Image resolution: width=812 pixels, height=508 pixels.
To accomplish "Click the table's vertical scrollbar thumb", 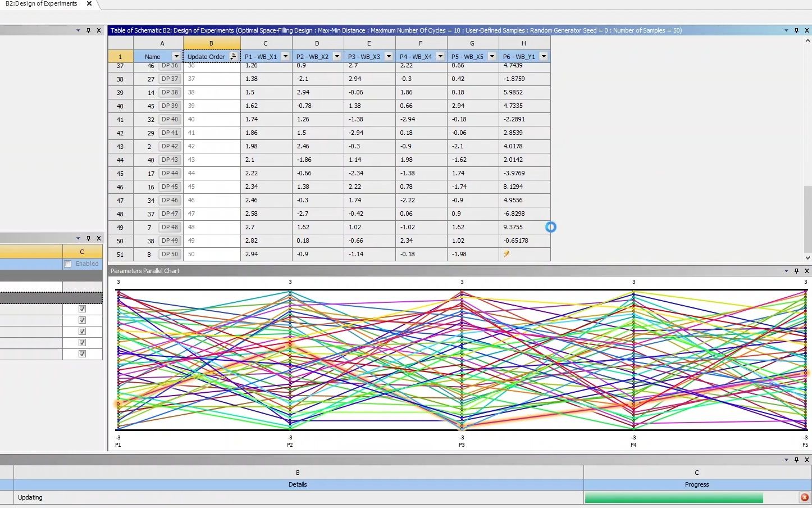I will click(808, 220).
